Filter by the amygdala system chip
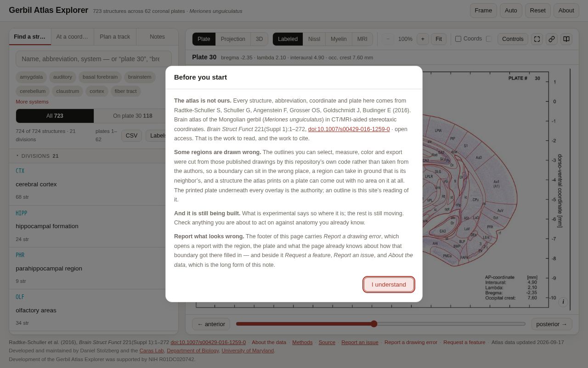Viewport: 588px width, 368px height. click(x=31, y=77)
